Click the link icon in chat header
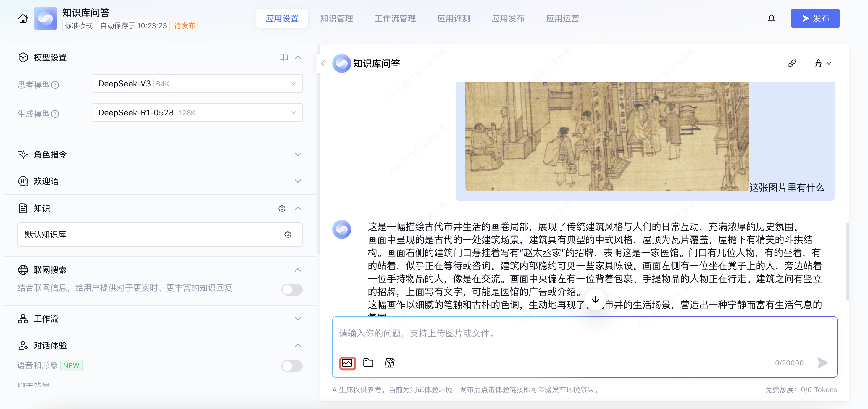This screenshot has width=868, height=409. (792, 63)
